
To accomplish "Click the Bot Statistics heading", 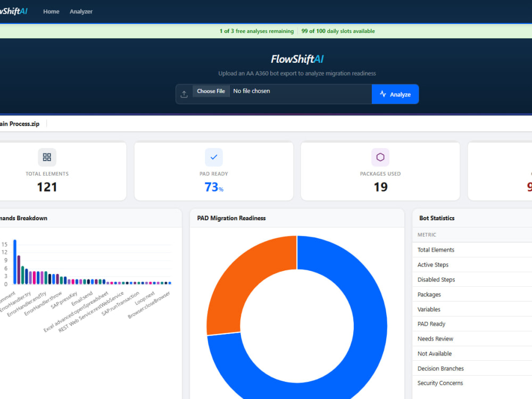I will [x=437, y=218].
